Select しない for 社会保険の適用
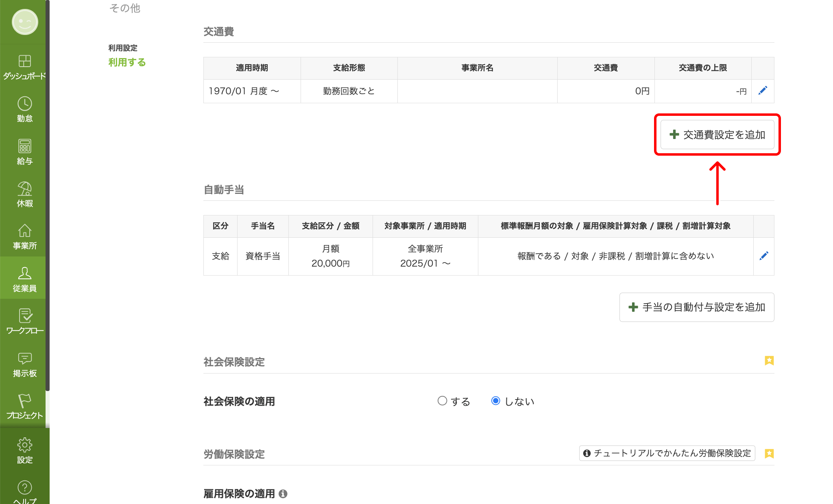This screenshot has height=504, width=833. [495, 401]
